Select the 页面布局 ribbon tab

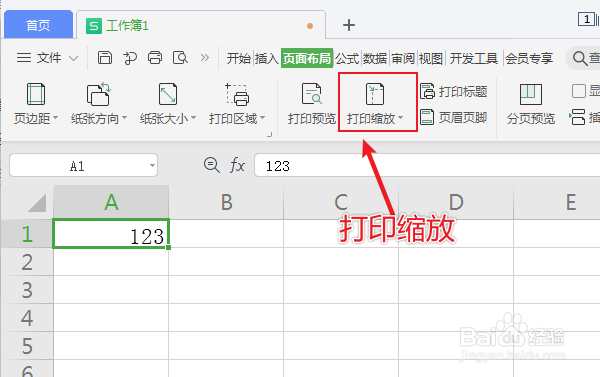click(x=307, y=58)
